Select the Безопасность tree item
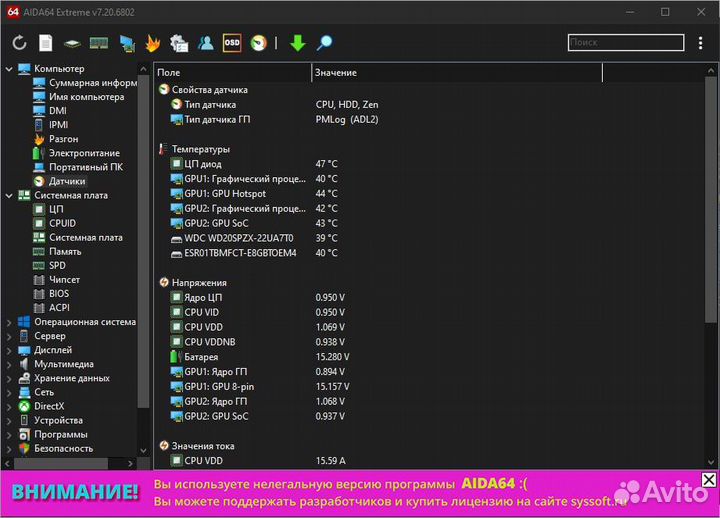720x518 pixels. [63, 449]
